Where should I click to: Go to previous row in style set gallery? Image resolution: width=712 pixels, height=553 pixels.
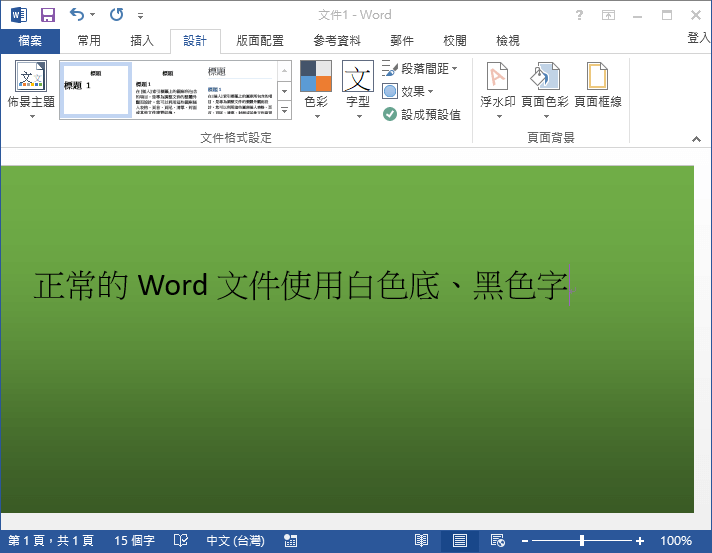coord(284,71)
